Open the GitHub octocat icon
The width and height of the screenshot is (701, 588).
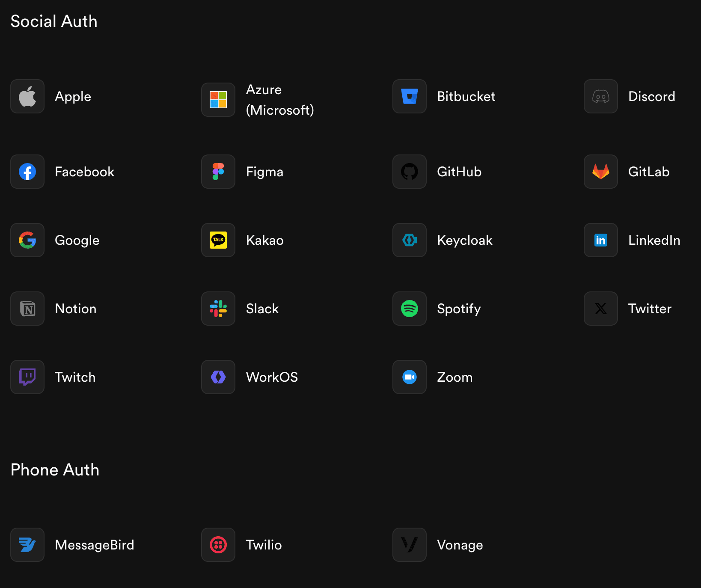(410, 172)
